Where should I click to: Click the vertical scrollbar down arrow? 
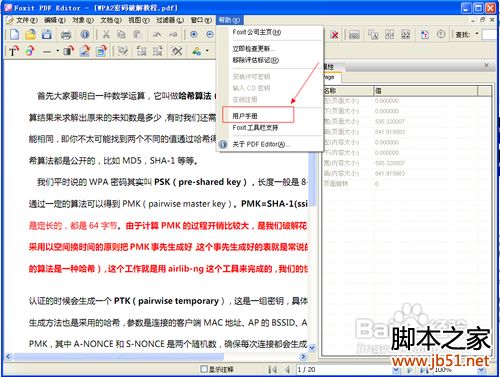click(x=312, y=348)
